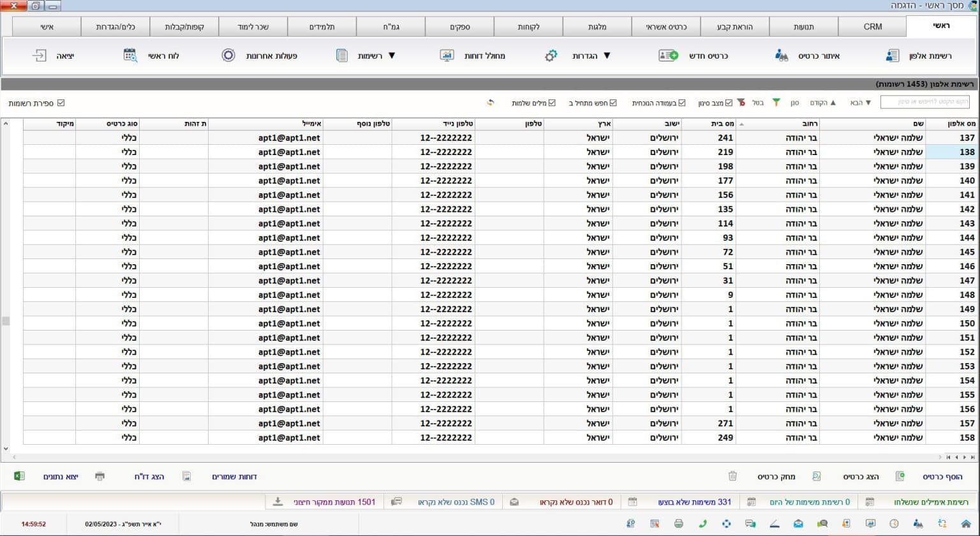Click the trash icon to delete card
This screenshot has height=536, width=980.
(x=732, y=477)
